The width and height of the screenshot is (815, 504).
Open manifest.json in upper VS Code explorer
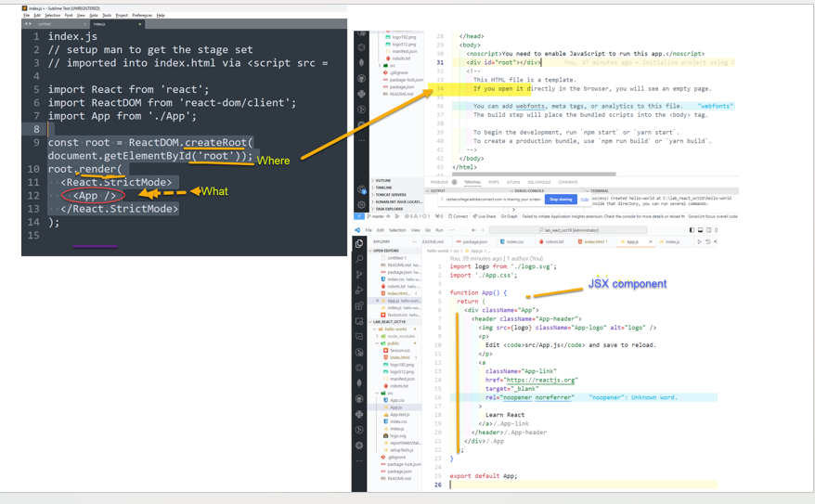click(402, 51)
